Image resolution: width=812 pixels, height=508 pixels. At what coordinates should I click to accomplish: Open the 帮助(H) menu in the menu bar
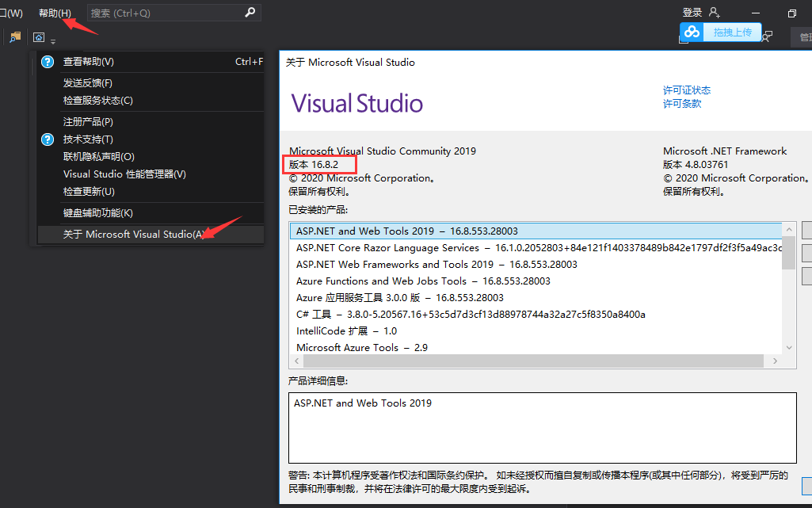55,13
